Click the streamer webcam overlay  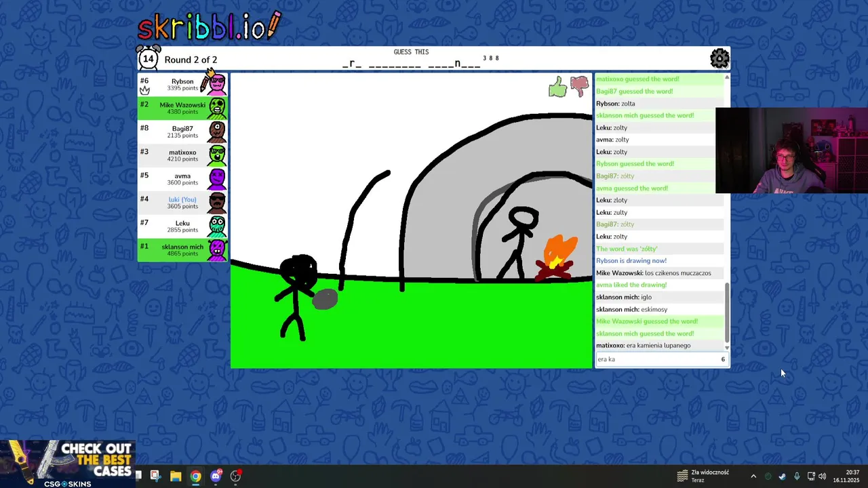(791, 150)
